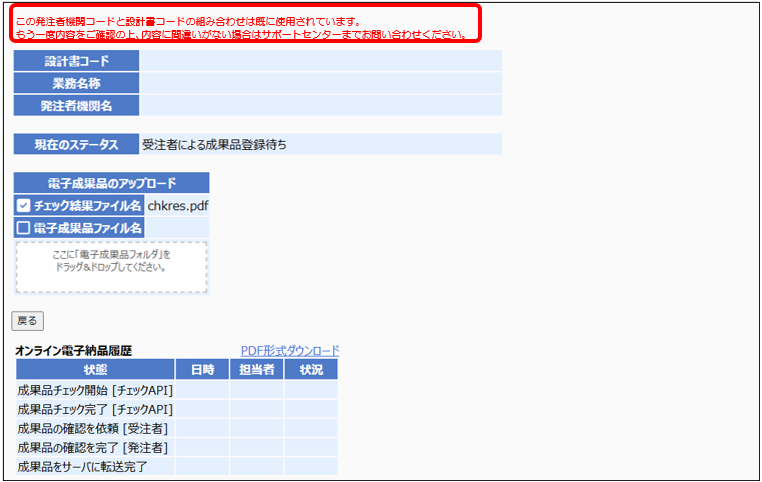Click the 電子成果品フォルダ drag-and-drop zone
The width and height of the screenshot is (762, 482).
111,267
